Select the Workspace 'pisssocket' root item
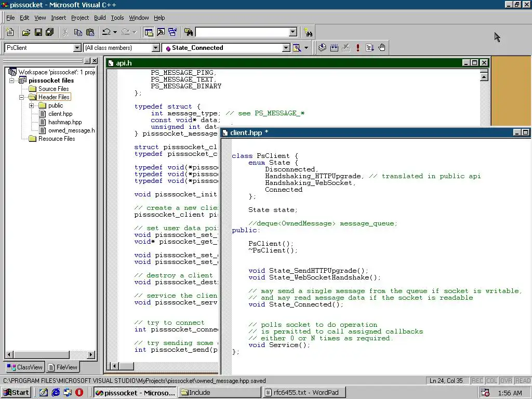Image resolution: width=532 pixels, height=399 pixels. [57, 72]
